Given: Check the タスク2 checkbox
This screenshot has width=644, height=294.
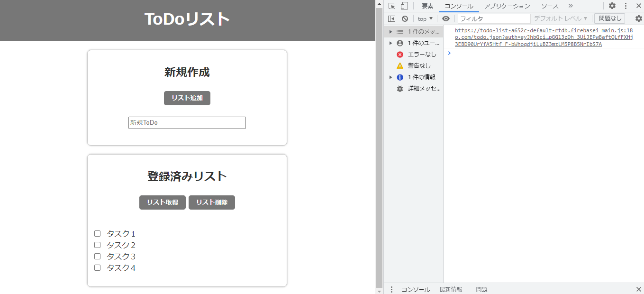Looking at the screenshot, I should pos(97,245).
